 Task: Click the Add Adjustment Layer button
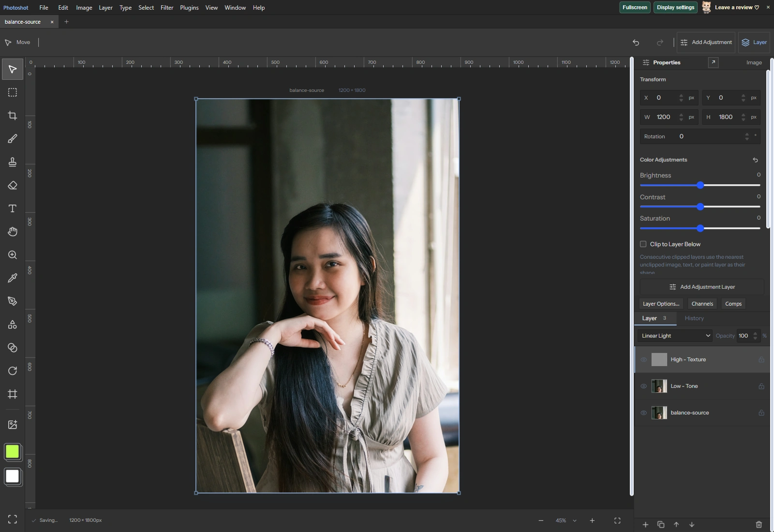pyautogui.click(x=701, y=287)
